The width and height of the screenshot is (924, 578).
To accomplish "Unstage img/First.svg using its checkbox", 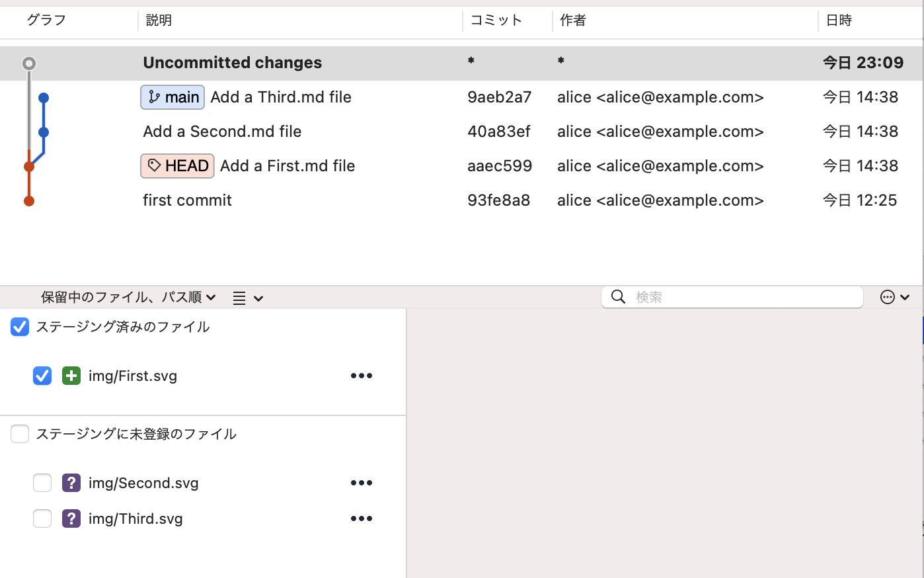I will [42, 376].
